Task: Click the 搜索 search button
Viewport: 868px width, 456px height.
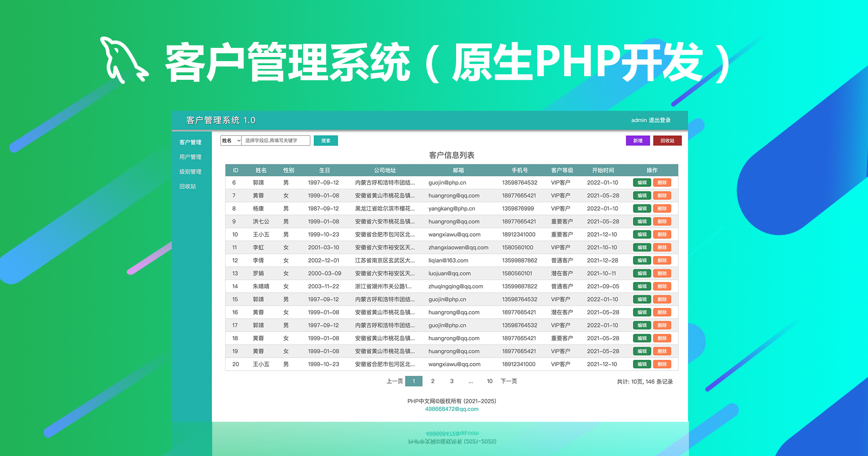Action: (x=326, y=140)
